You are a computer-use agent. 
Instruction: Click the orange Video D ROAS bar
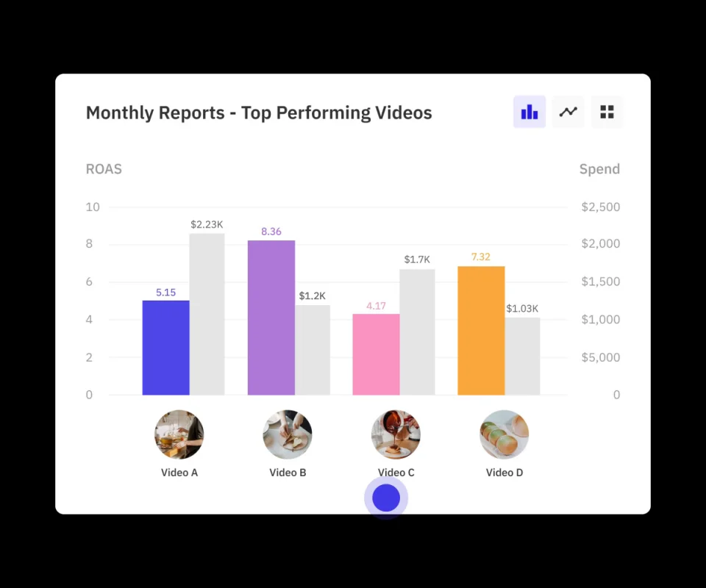pos(481,331)
